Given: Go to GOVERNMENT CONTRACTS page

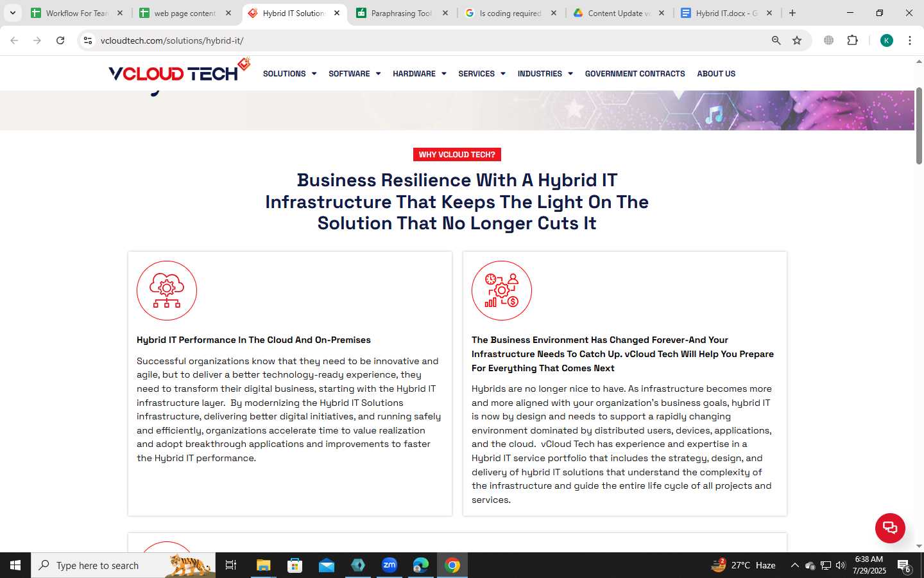Looking at the screenshot, I should point(635,74).
